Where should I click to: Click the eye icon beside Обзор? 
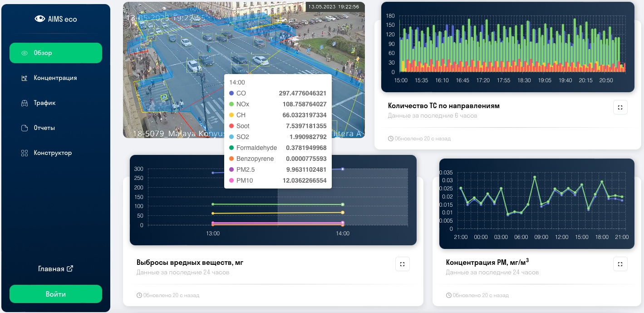(25, 53)
